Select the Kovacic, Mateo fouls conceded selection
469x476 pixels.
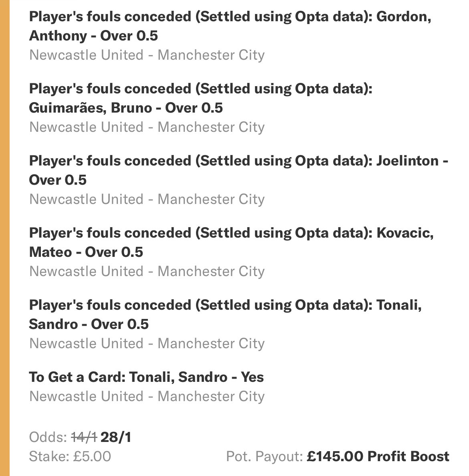(x=231, y=242)
